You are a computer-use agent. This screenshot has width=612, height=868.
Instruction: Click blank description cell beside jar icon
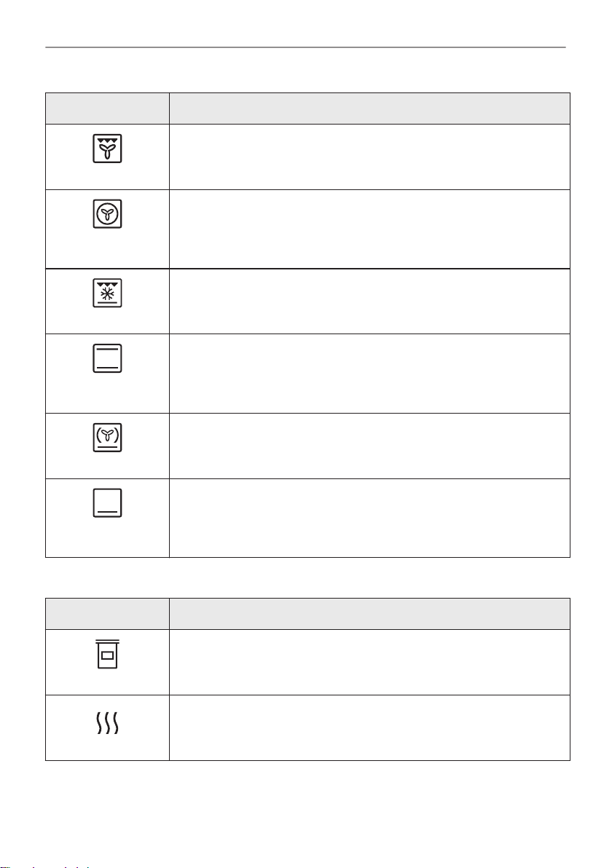tap(369, 662)
